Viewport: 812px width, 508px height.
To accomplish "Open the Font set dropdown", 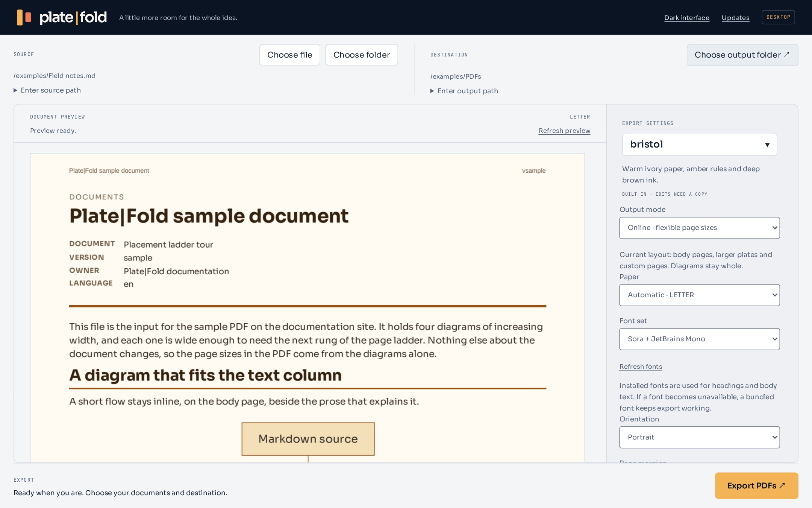I will pos(699,339).
